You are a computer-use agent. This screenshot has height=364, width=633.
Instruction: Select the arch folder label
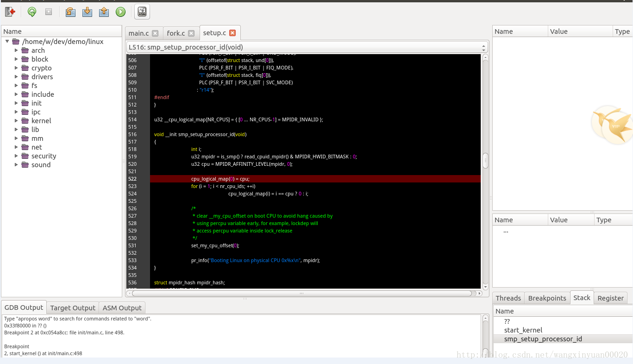coord(38,50)
